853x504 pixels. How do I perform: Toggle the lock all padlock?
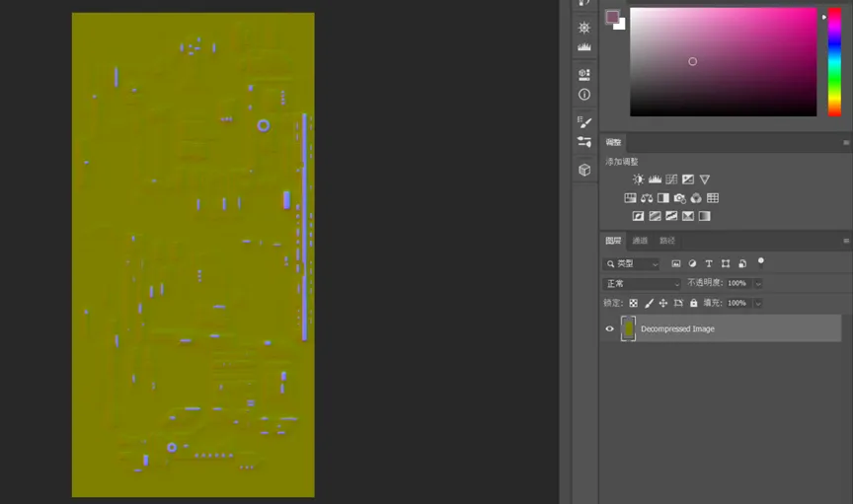coord(693,303)
